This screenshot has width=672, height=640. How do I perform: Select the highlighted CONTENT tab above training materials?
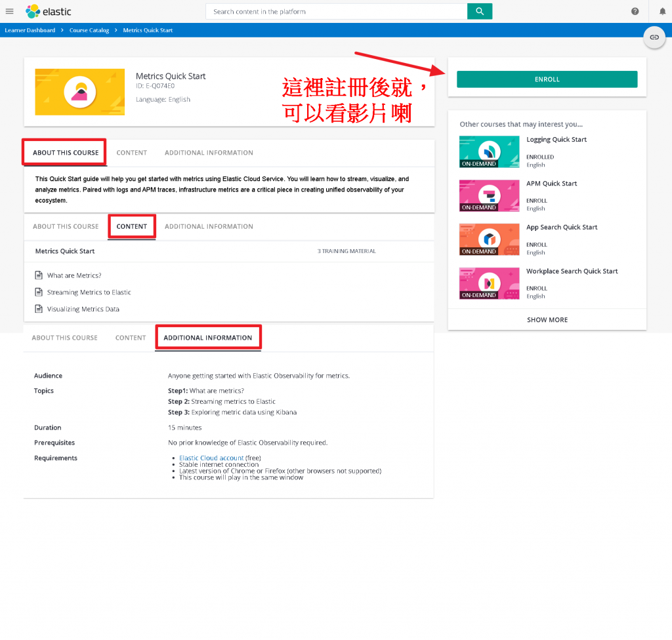tap(131, 226)
